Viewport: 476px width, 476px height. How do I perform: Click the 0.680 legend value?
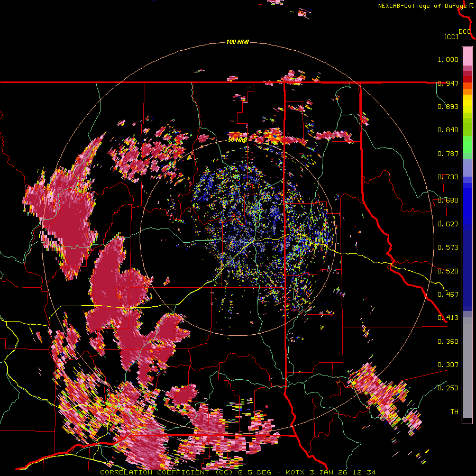448,200
